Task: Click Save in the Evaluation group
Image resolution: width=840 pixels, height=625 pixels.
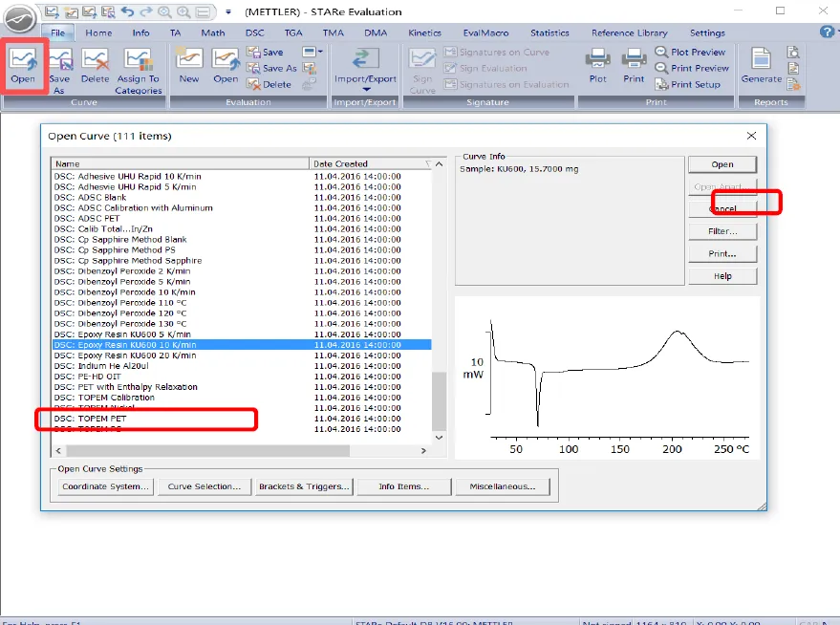Action: pos(265,52)
